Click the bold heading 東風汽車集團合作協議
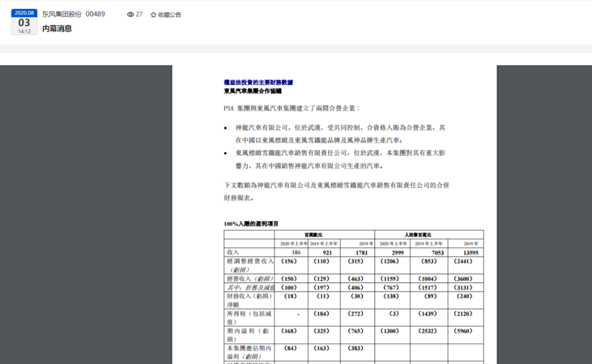 pyautogui.click(x=253, y=91)
